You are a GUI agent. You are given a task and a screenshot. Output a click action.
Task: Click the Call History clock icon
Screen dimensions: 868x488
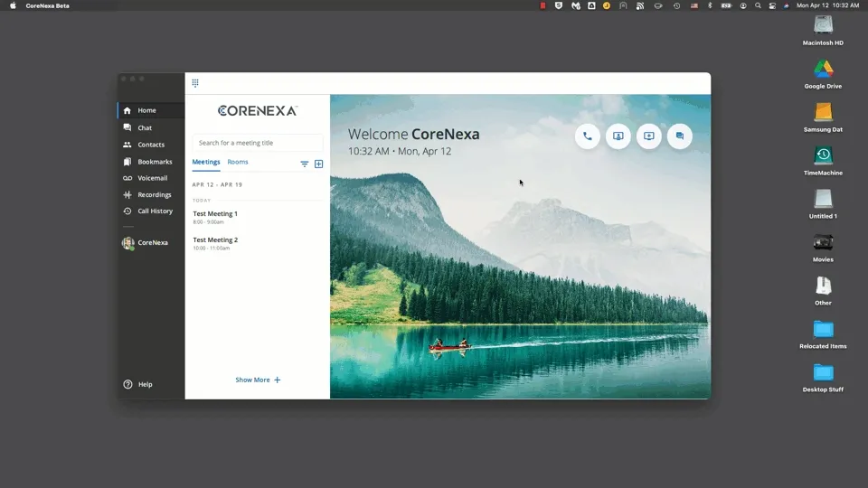[x=127, y=211]
